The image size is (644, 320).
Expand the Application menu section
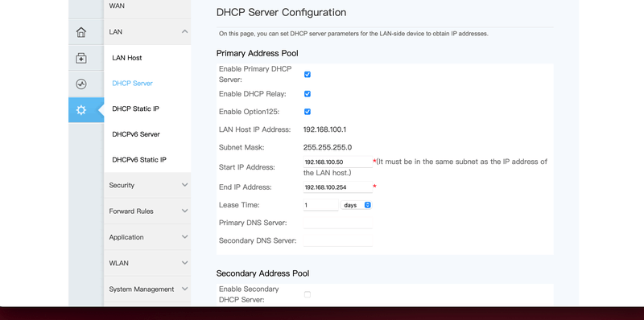tap(147, 237)
